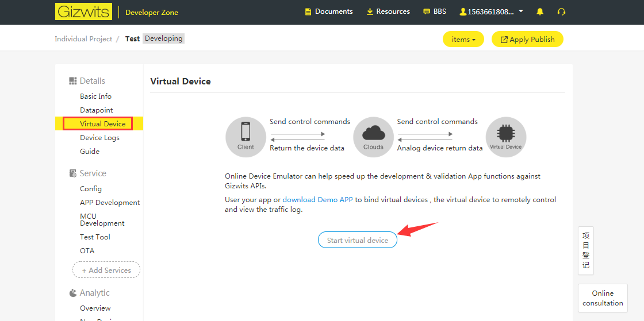Open the Documents page

click(x=333, y=11)
